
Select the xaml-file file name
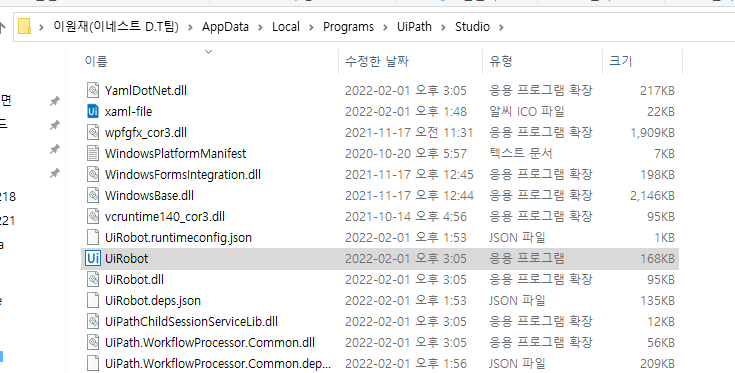tap(128, 112)
